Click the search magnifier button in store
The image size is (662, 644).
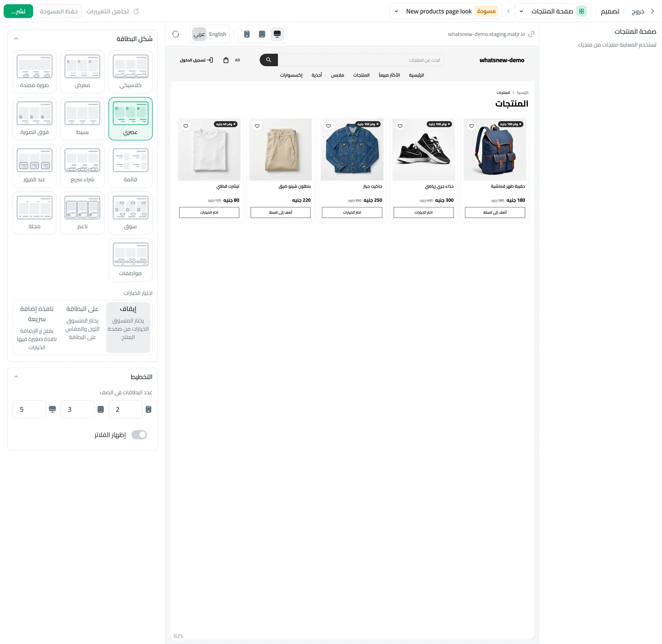(269, 60)
